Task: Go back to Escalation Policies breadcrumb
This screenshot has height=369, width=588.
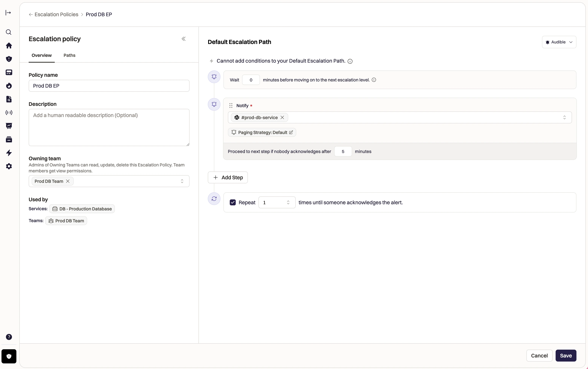Action: pos(56,14)
